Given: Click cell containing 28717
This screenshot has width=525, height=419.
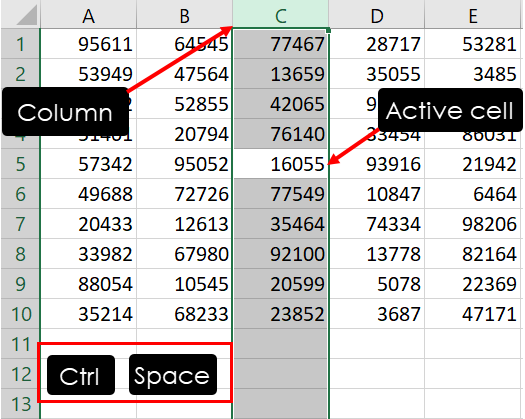Looking at the screenshot, I should [377, 44].
